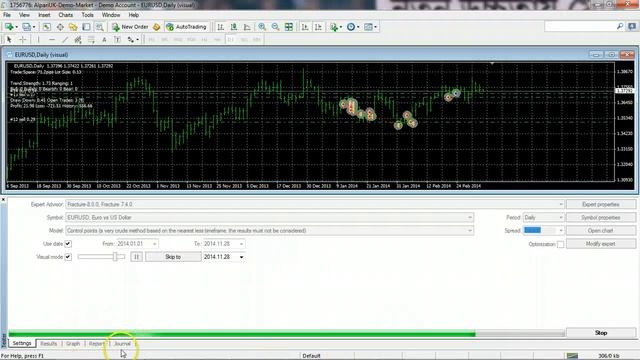Open the Insert menu

[x=44, y=15]
